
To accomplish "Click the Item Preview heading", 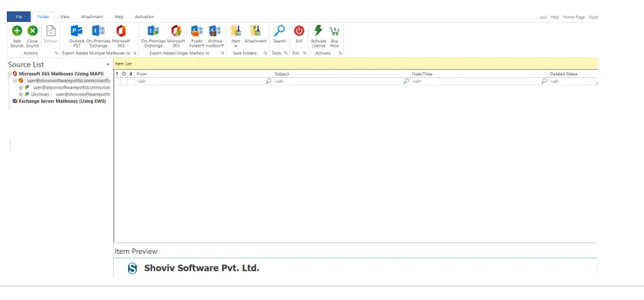I will coord(136,252).
